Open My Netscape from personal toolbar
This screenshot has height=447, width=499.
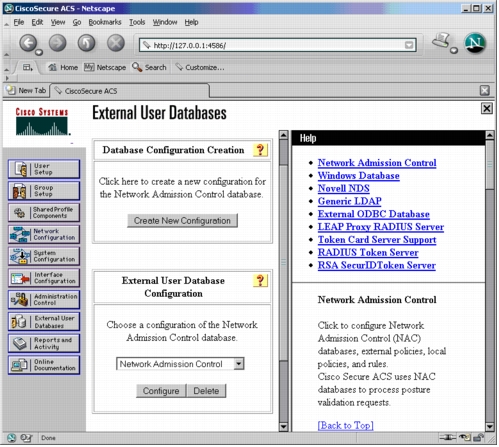(105, 68)
